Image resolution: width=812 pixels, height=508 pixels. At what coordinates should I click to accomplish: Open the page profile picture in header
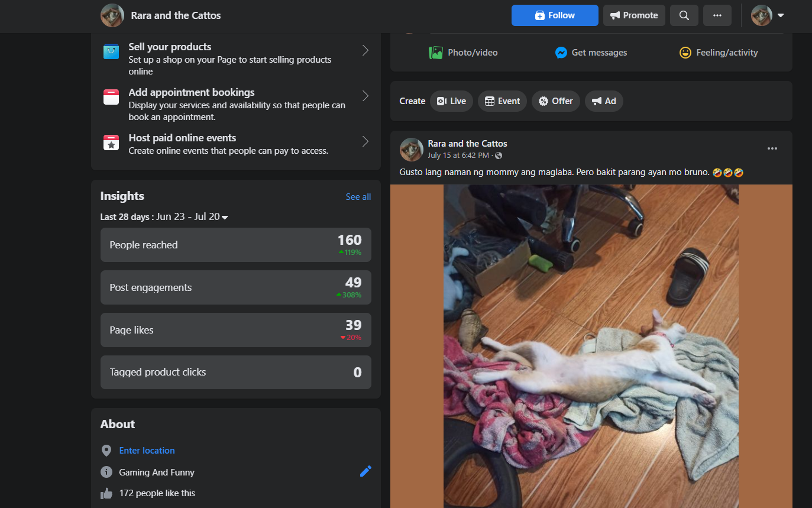coord(112,15)
